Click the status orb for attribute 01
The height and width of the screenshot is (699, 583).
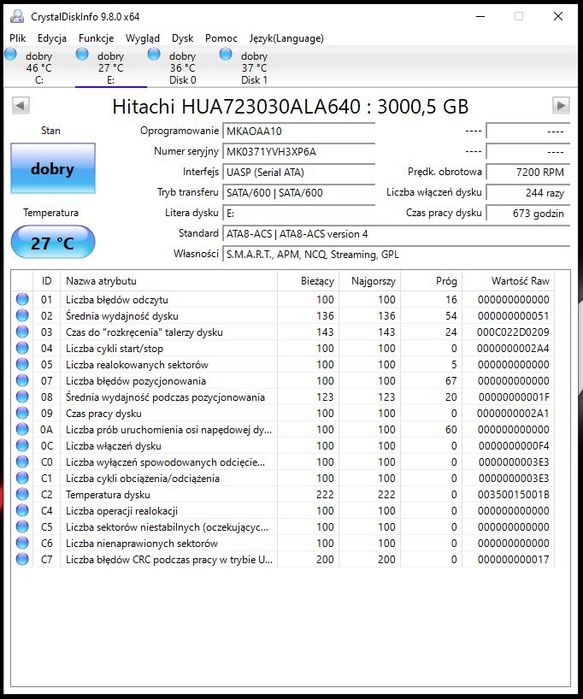(22, 299)
